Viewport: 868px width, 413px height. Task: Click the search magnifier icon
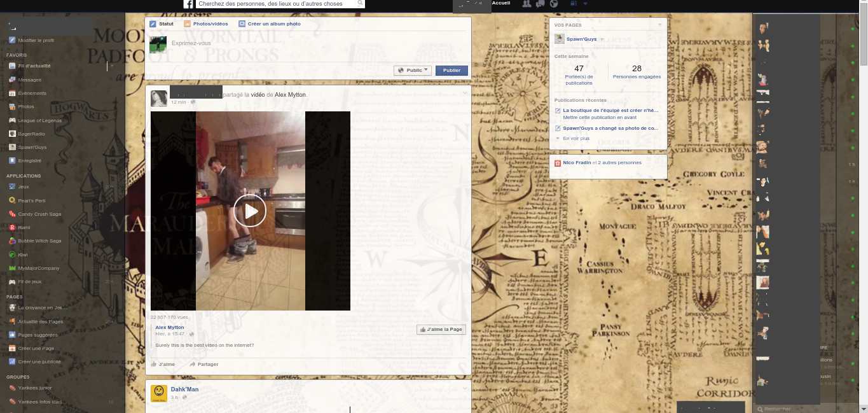(361, 3)
